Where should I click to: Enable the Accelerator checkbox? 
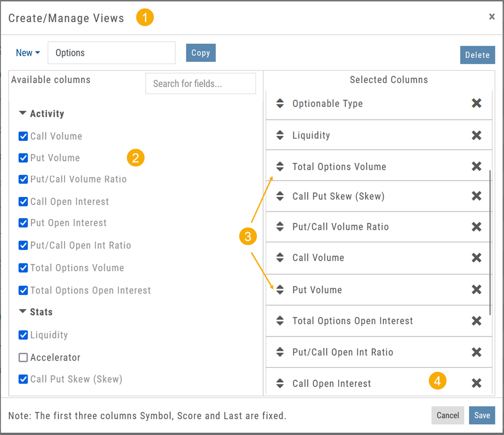(x=23, y=357)
